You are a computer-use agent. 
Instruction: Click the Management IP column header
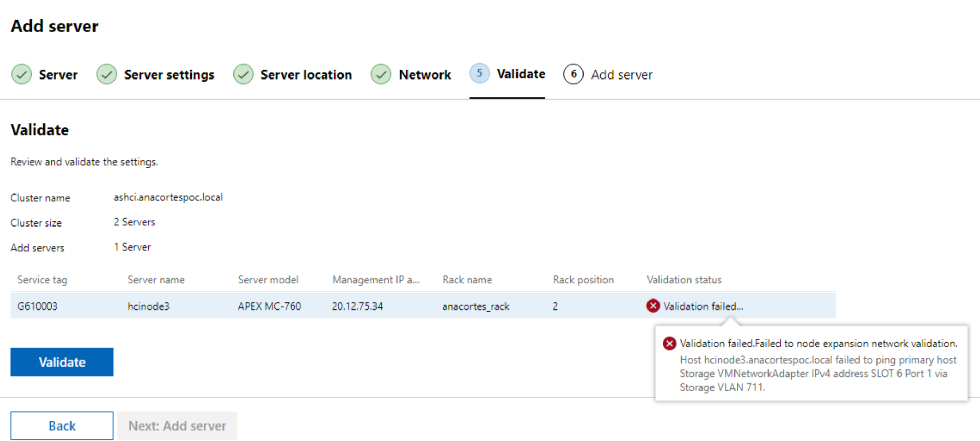point(375,280)
